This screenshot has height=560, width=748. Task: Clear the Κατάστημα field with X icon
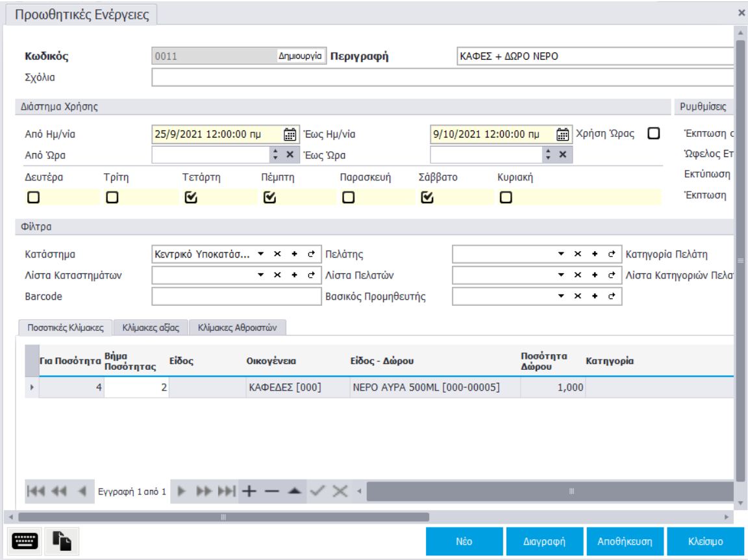click(x=277, y=254)
